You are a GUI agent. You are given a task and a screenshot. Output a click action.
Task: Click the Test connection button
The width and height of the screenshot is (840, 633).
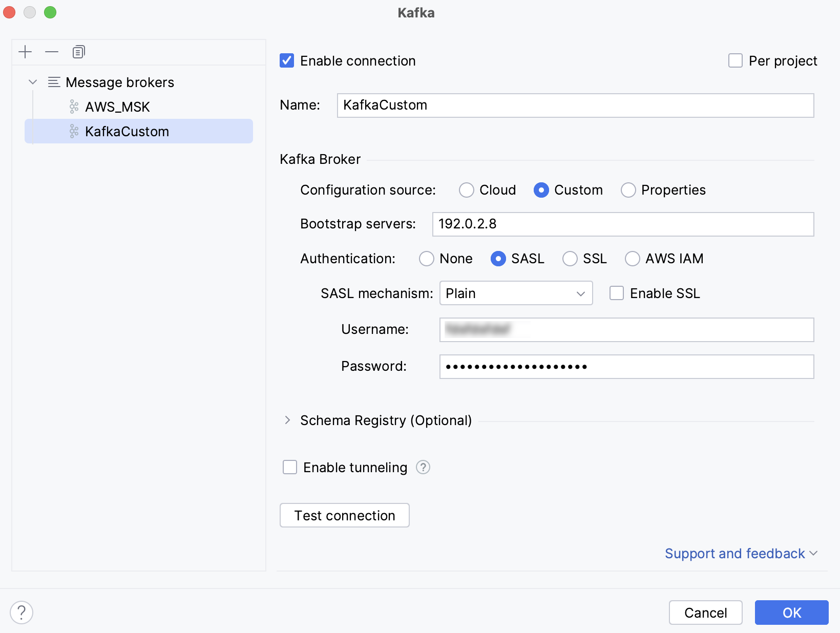(344, 515)
